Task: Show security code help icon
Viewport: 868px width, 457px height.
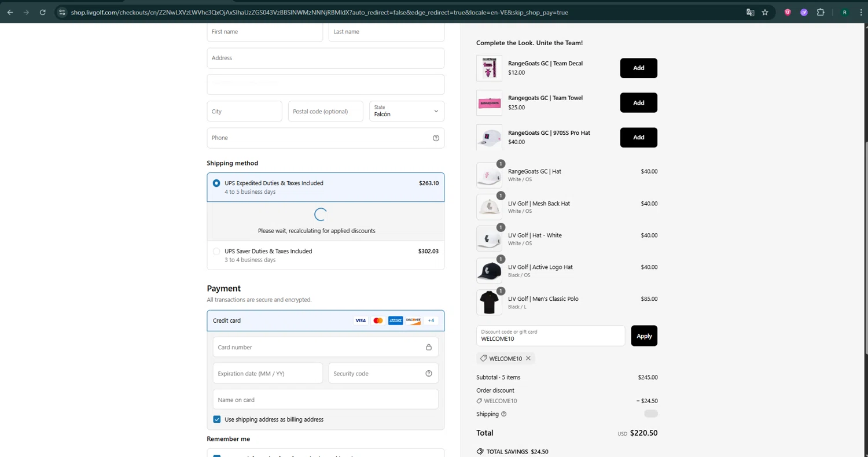Action: [429, 374]
